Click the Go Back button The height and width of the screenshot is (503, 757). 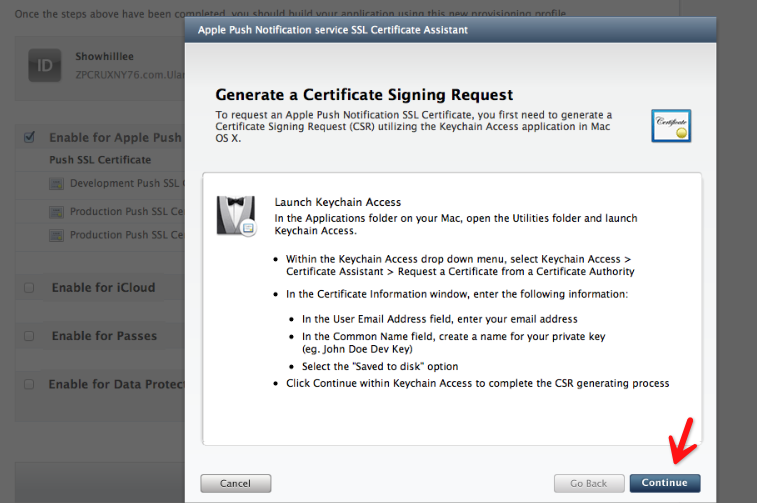tap(589, 483)
